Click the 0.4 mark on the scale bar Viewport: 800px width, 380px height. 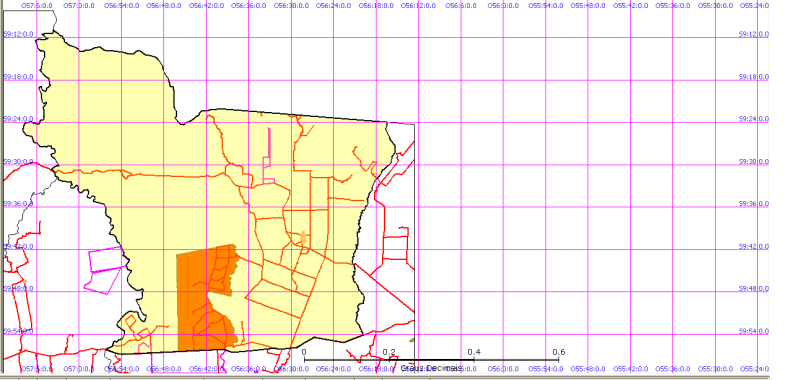[474, 352]
